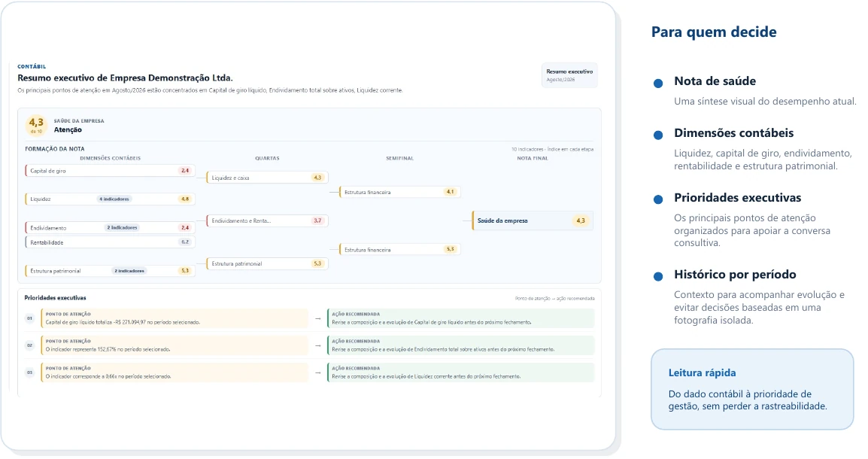Viewport: 868px width, 459px height.
Task: Click the blue bullet dot beside Histórico por período
Action: (x=657, y=277)
